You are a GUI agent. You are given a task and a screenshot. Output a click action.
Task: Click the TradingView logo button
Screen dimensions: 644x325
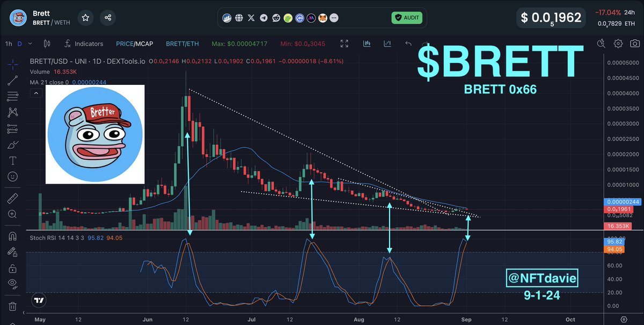pos(39,300)
